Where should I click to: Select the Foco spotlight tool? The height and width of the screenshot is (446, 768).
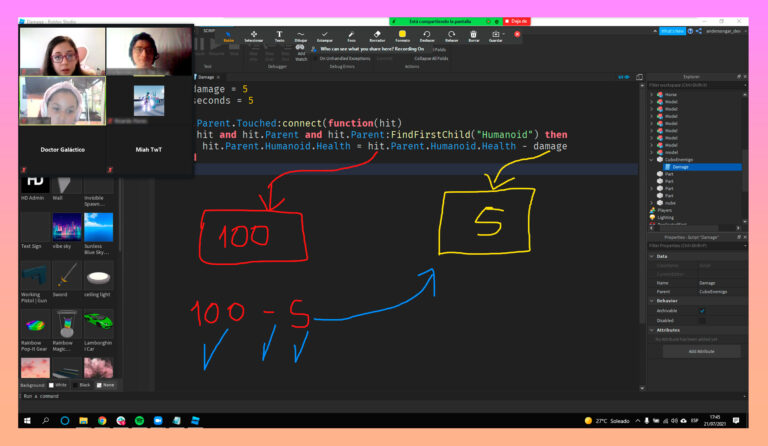tap(351, 35)
